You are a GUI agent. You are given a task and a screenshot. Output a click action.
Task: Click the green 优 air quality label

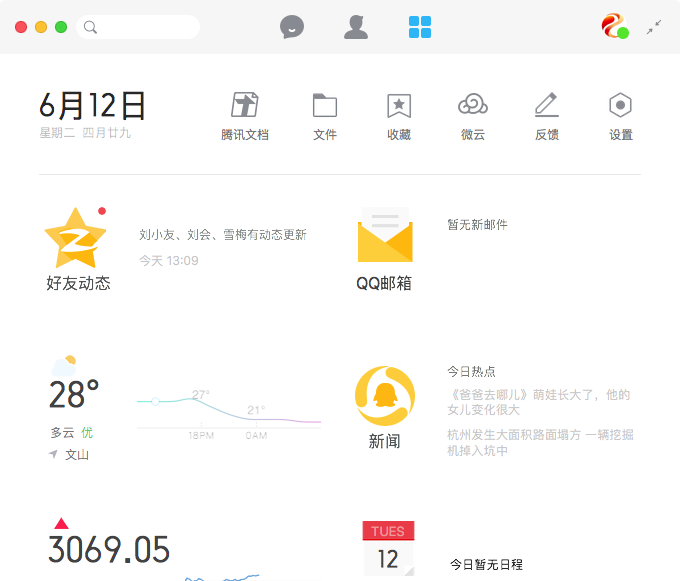pyautogui.click(x=87, y=433)
